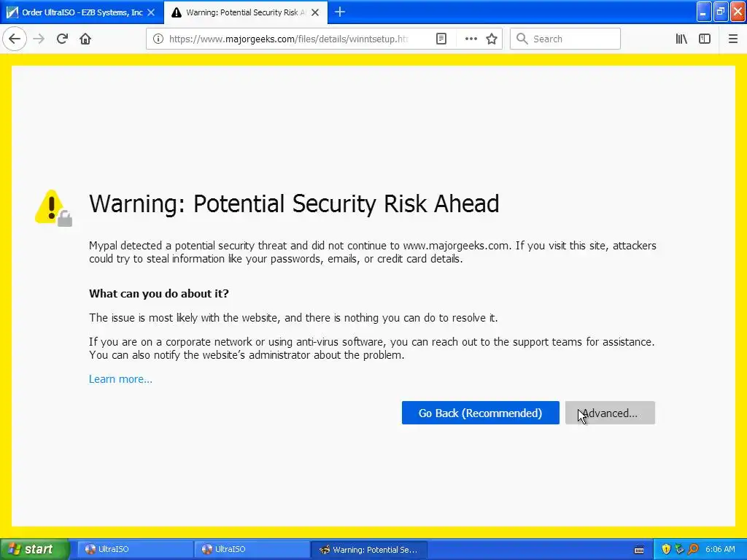Click the majorgeeks URL address field
Viewport: 747px width, 560px height.
(288, 39)
